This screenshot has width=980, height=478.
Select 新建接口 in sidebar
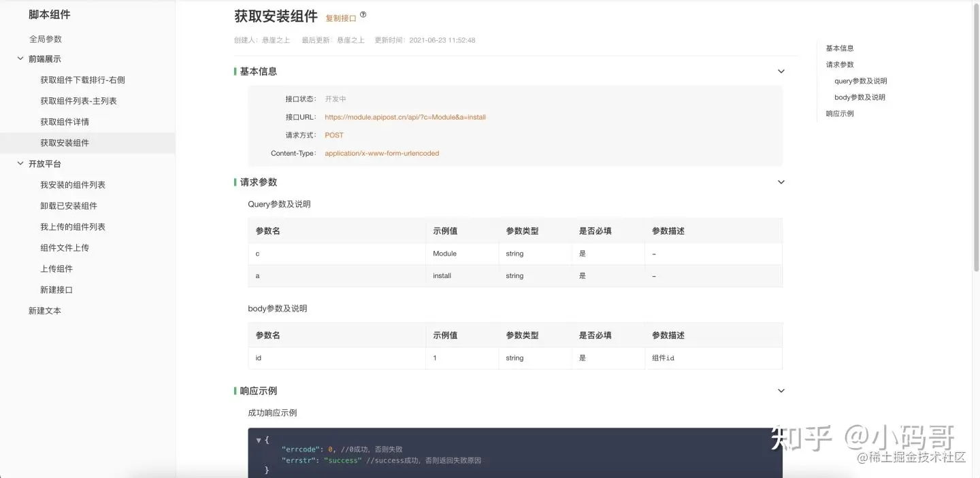tap(56, 290)
